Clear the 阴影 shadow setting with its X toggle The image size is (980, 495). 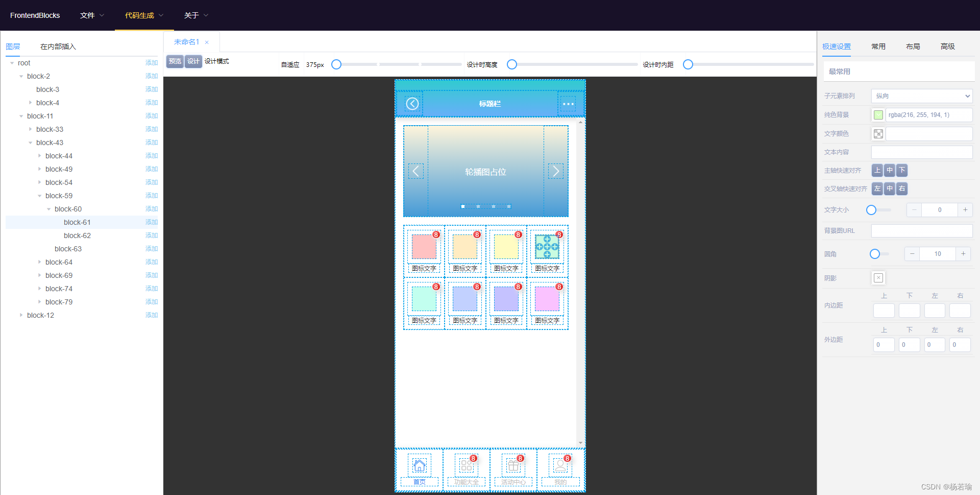point(878,278)
